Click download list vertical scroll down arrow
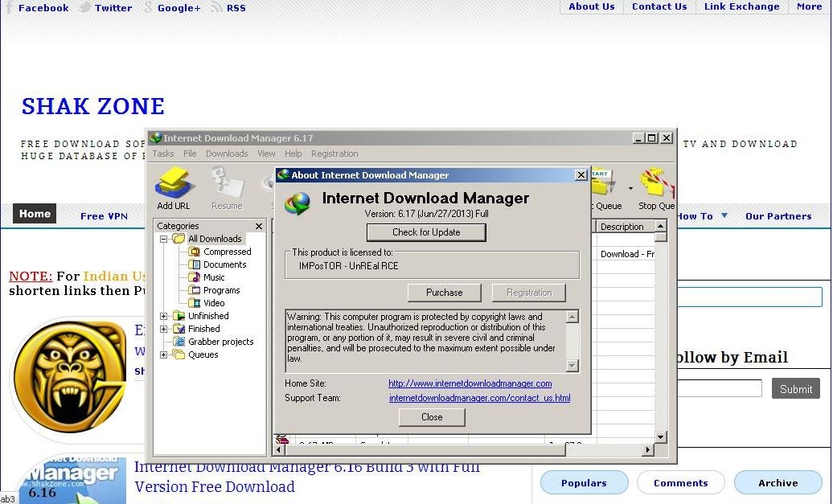This screenshot has height=504, width=833. tap(660, 437)
